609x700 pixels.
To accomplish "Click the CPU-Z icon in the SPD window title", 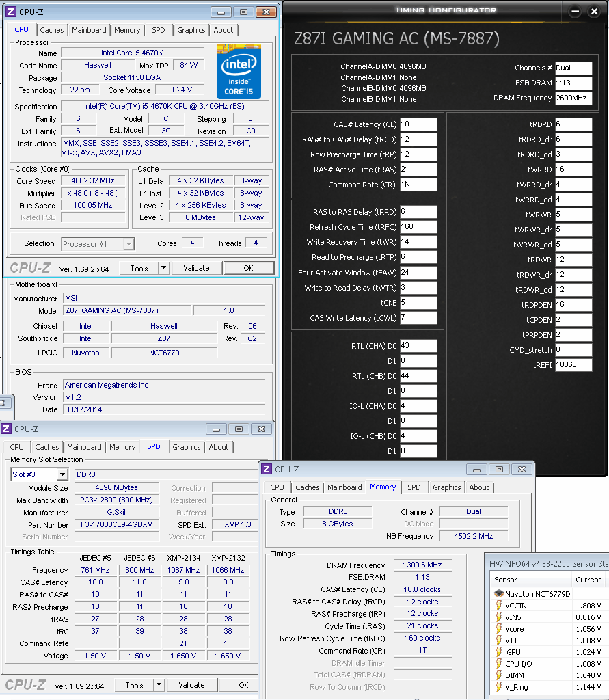I will pyautogui.click(x=6, y=429).
